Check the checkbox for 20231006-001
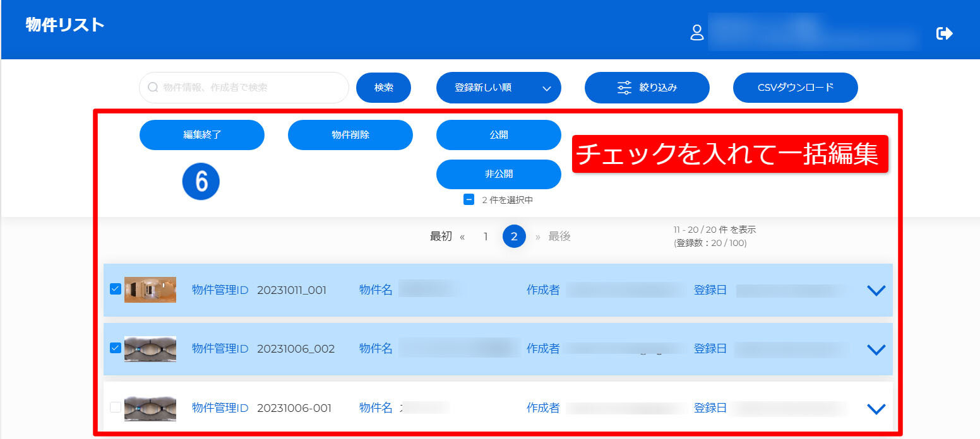The height and width of the screenshot is (439, 980). [x=116, y=407]
